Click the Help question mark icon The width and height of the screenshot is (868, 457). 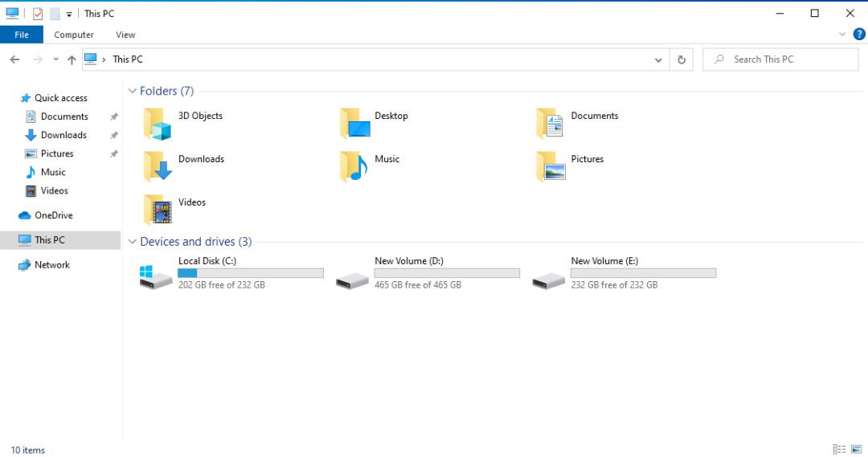pyautogui.click(x=858, y=35)
